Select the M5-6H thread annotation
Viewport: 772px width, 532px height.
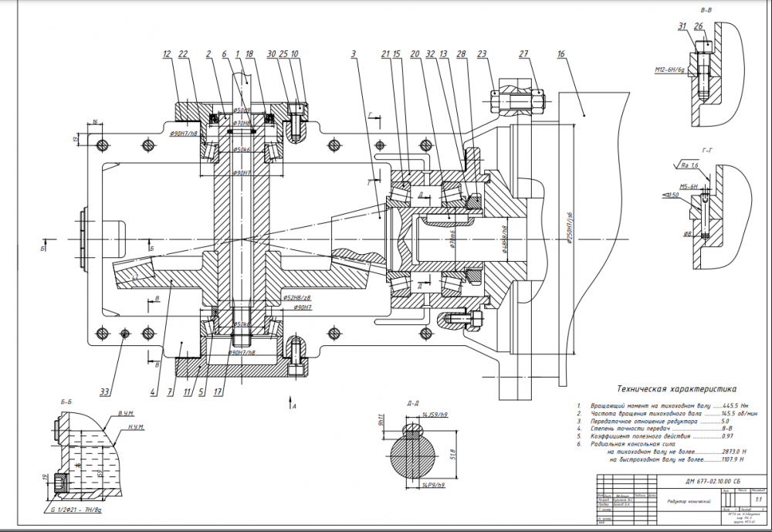(689, 187)
